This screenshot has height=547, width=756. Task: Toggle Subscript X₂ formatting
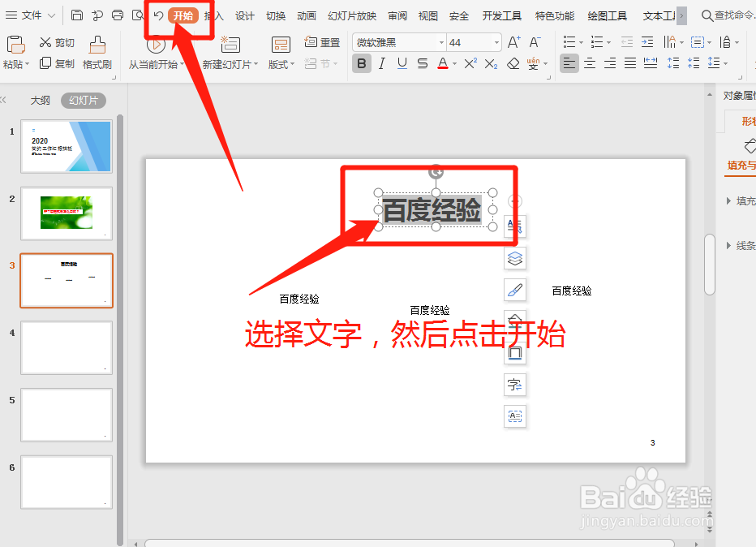click(x=491, y=63)
